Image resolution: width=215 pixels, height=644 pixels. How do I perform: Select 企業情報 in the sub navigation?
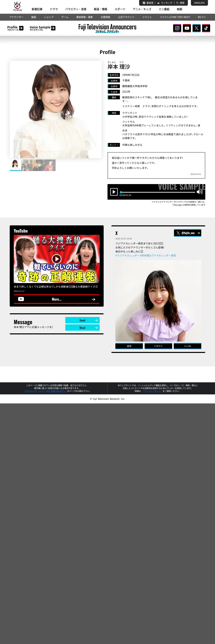point(105,17)
